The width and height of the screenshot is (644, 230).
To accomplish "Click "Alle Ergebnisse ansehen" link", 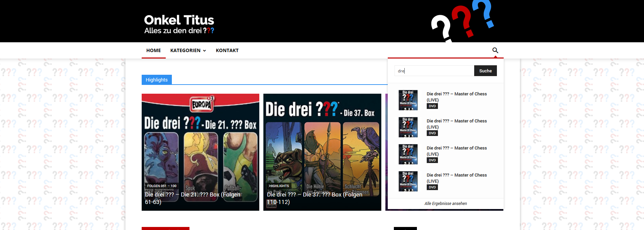I will pos(446,204).
